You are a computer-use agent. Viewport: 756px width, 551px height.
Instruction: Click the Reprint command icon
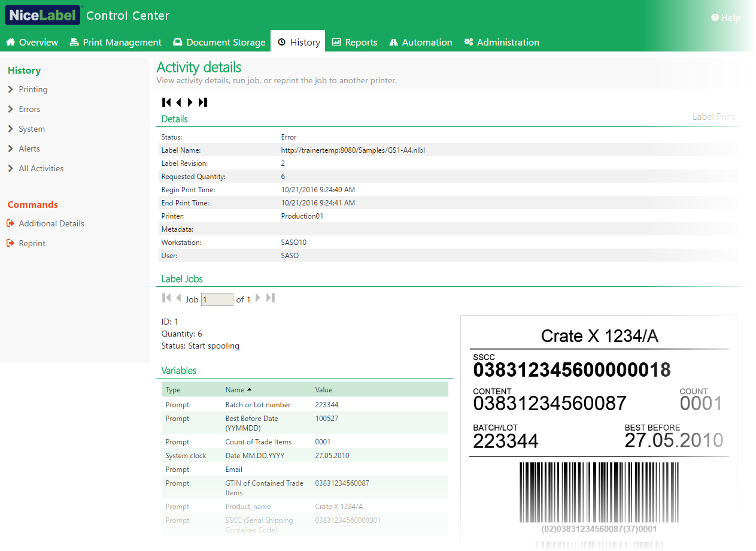coord(10,243)
